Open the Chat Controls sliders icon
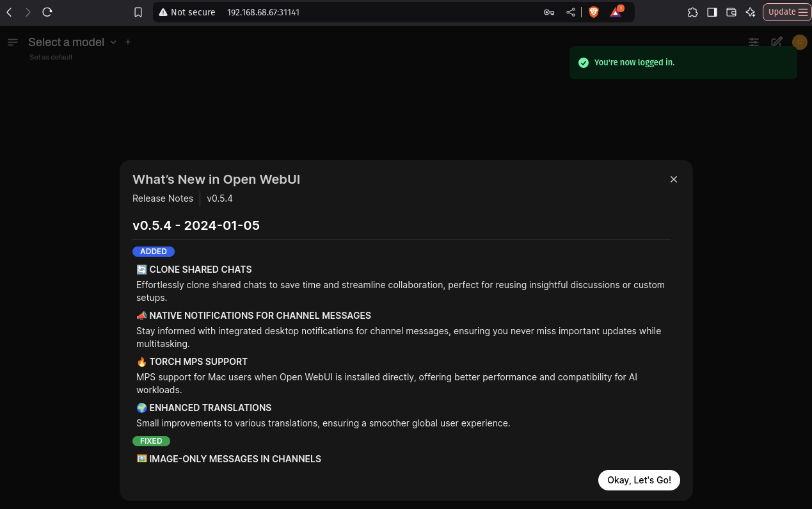Image resolution: width=812 pixels, height=509 pixels. pyautogui.click(x=753, y=42)
